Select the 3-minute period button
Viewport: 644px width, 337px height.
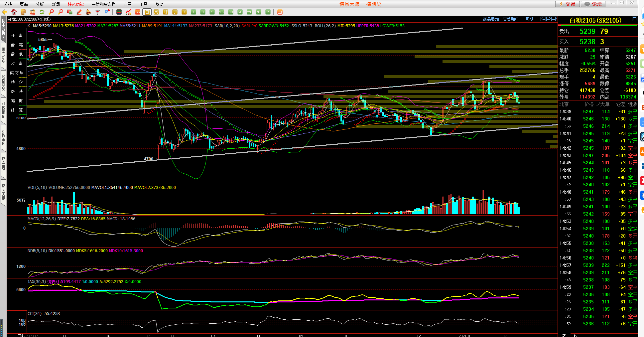click(203, 12)
